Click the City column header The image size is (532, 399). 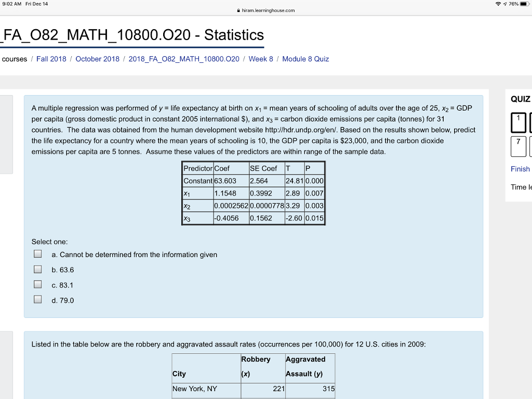pyautogui.click(x=206, y=368)
